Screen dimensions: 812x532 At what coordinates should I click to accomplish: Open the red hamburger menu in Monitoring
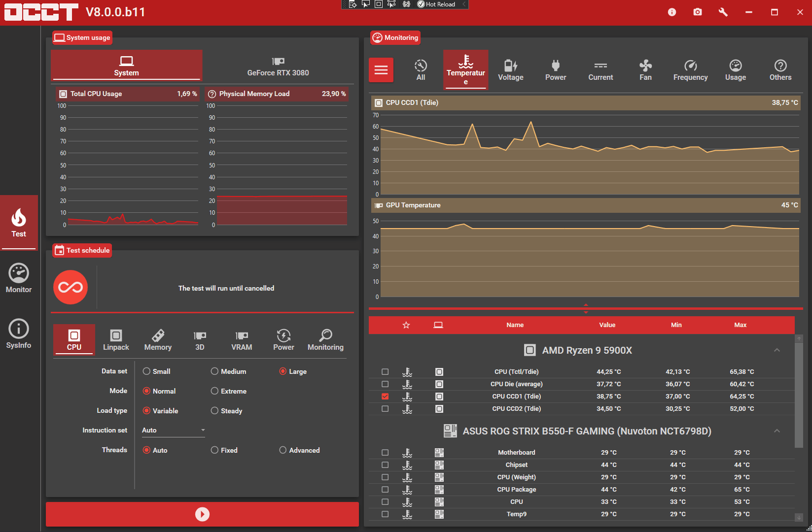click(381, 70)
